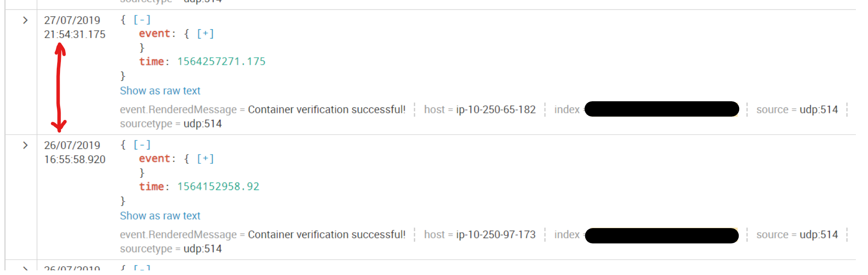Expand the 27/07/2019 event details arrow
868x275 pixels.
25,20
